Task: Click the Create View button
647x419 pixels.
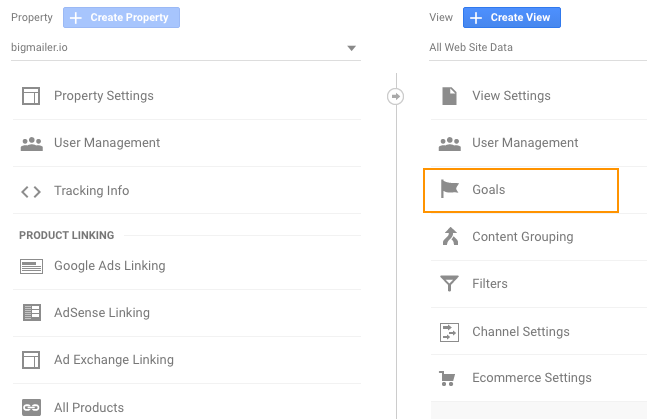Action: tap(512, 17)
